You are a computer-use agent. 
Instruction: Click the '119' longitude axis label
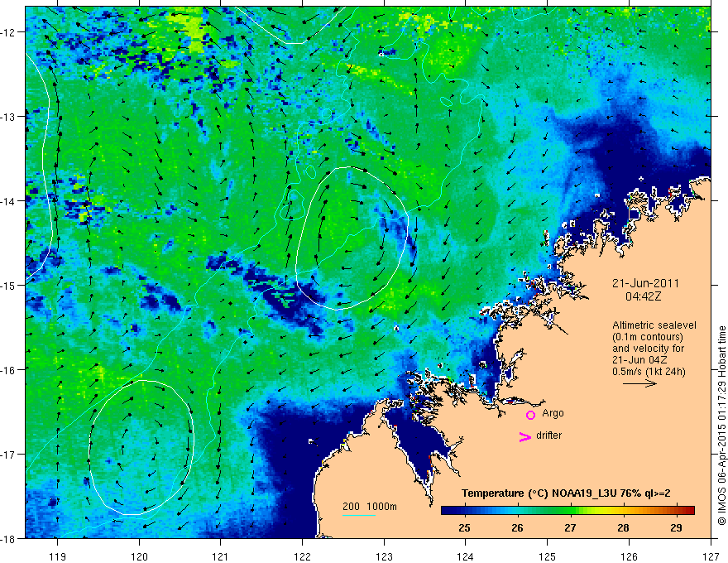pos(57,556)
